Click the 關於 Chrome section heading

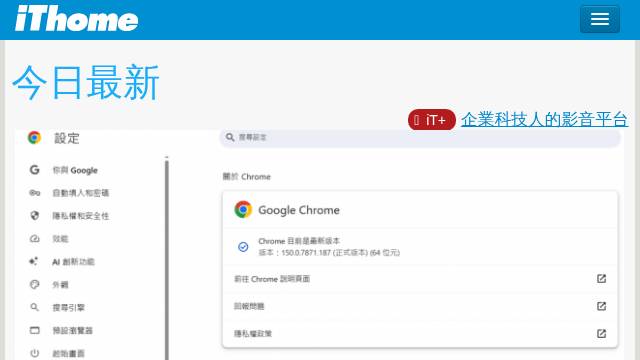247,177
